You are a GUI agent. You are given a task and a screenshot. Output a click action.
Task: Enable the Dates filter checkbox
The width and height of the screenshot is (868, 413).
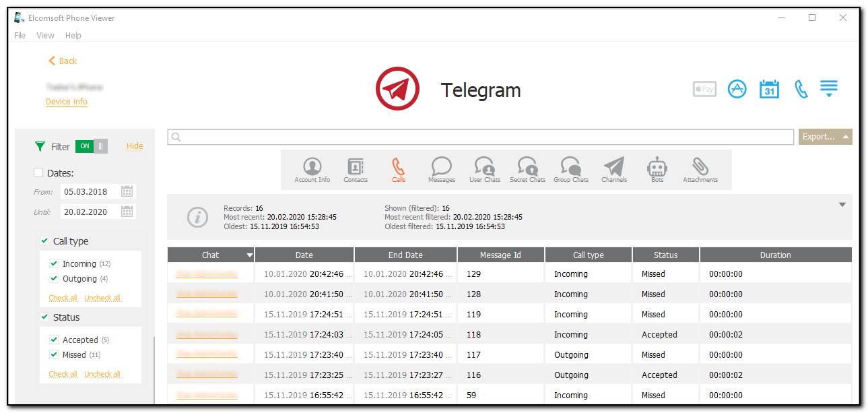pos(38,172)
